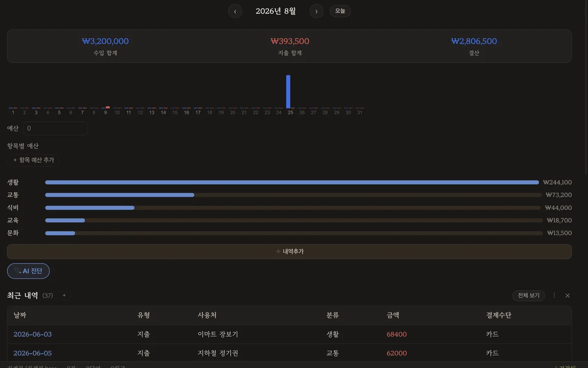Viewport: 588px width, 368px height.
Task: Open the three-dot menu for 최근 내역
Action: [554, 295]
